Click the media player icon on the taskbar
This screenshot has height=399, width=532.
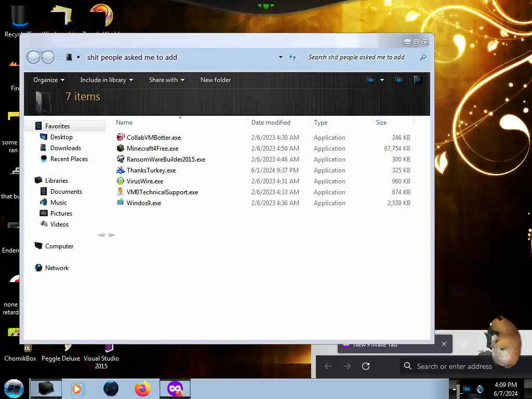coord(77,389)
